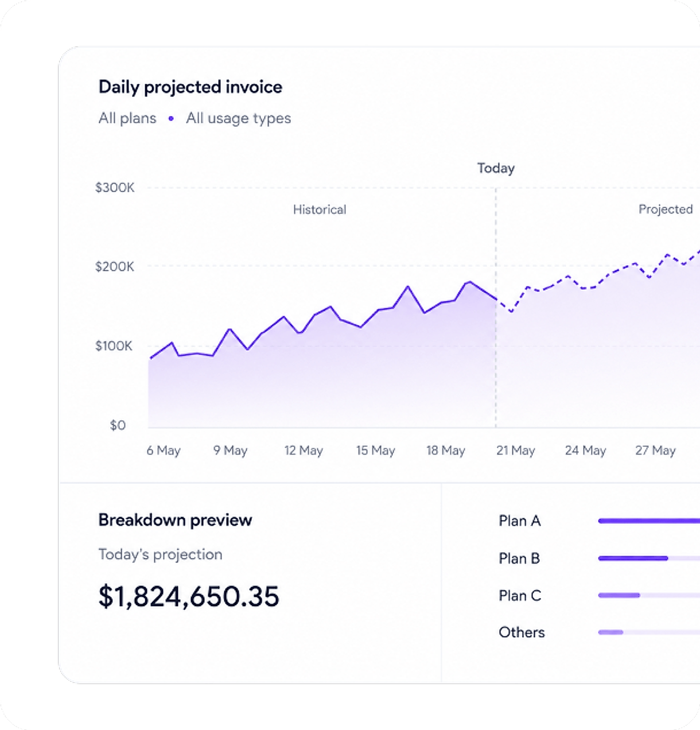Click the $100K y-axis label
The image size is (700, 730).
pyautogui.click(x=114, y=346)
